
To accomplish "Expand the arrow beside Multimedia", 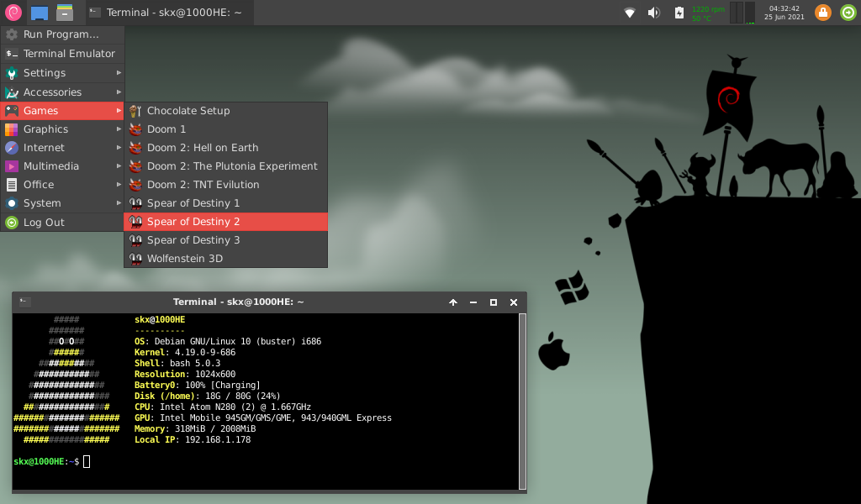I will click(x=119, y=165).
